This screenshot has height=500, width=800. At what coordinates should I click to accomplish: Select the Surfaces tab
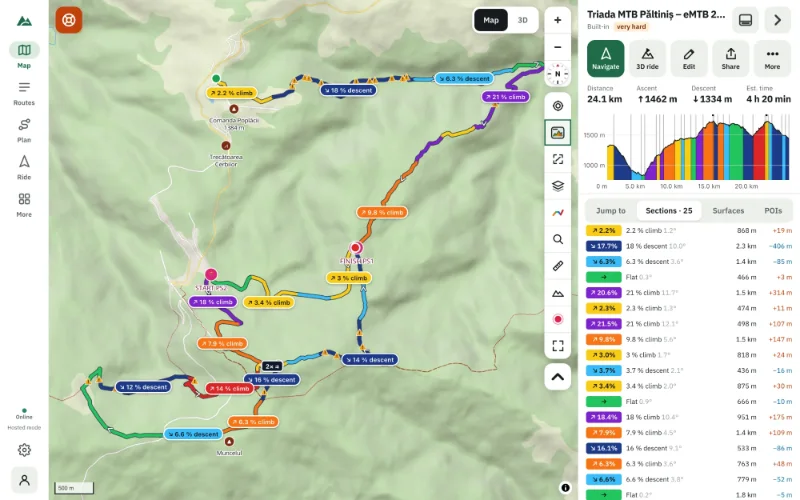[728, 211]
